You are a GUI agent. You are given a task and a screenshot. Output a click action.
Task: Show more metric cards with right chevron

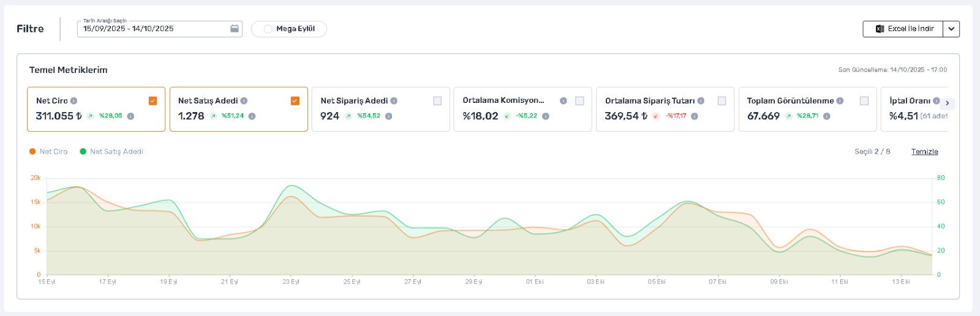click(948, 103)
